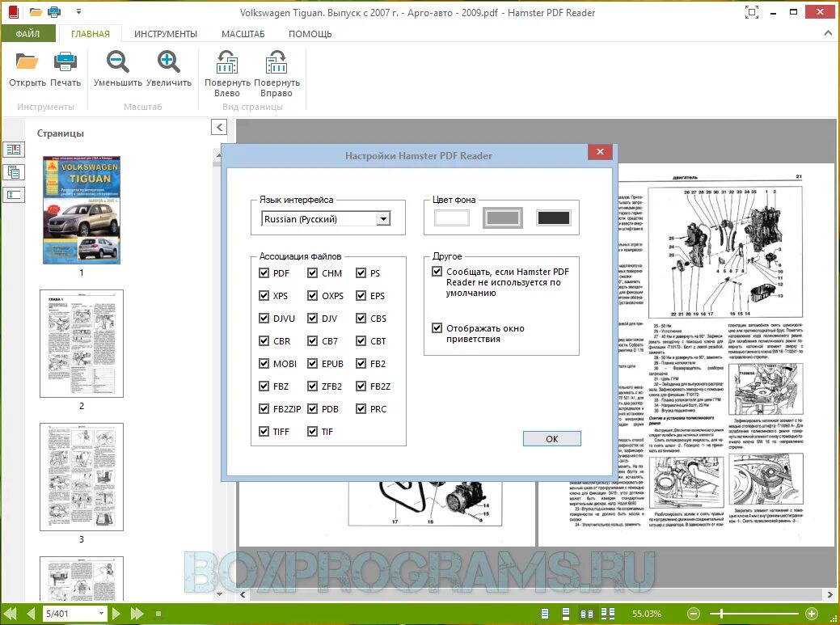Print via title bar printer icon
This screenshot has height=625, width=840.
point(54,11)
